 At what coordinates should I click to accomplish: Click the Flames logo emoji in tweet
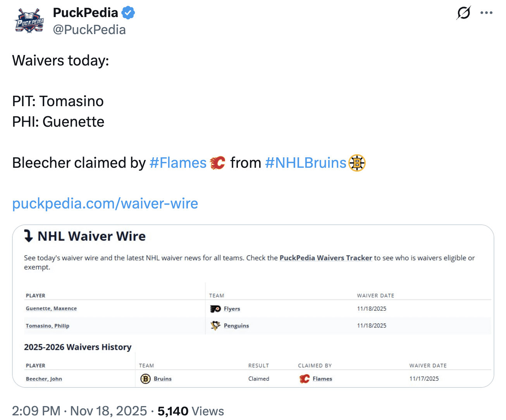218,163
